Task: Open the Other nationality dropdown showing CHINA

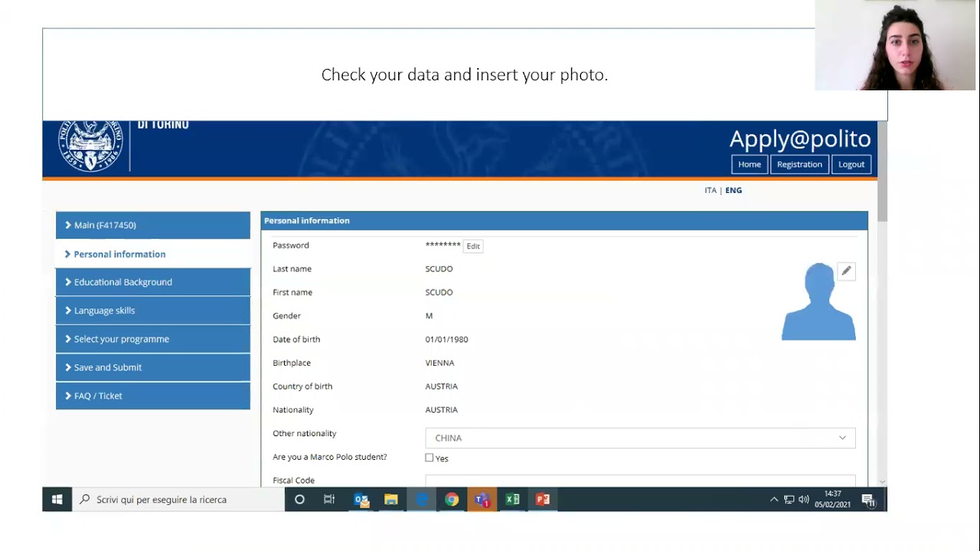Action: tap(640, 438)
